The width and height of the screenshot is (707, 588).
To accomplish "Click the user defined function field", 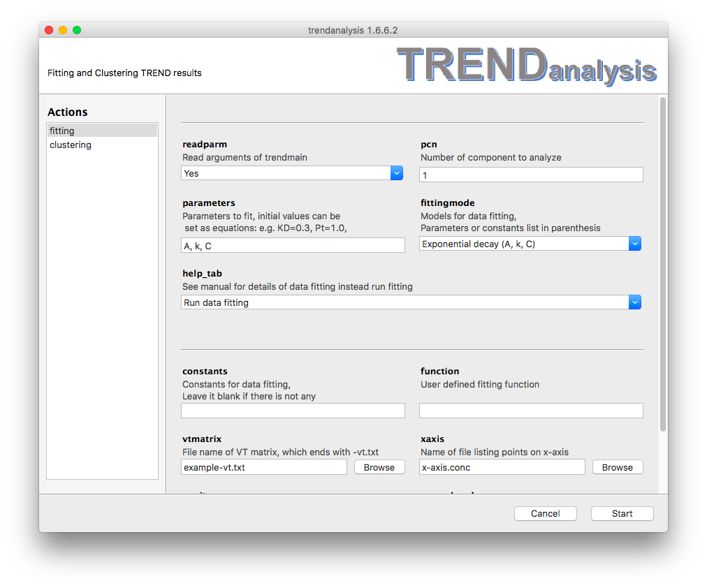I will click(x=531, y=411).
